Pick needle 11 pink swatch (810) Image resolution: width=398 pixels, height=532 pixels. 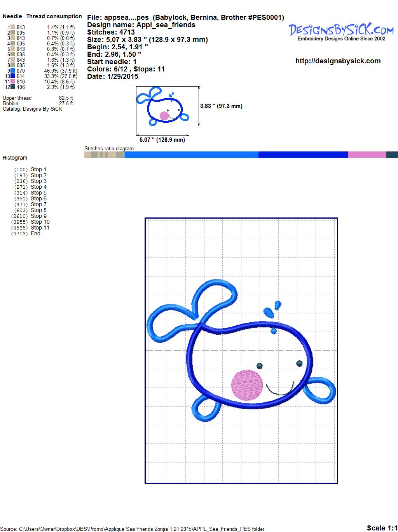tap(13, 82)
